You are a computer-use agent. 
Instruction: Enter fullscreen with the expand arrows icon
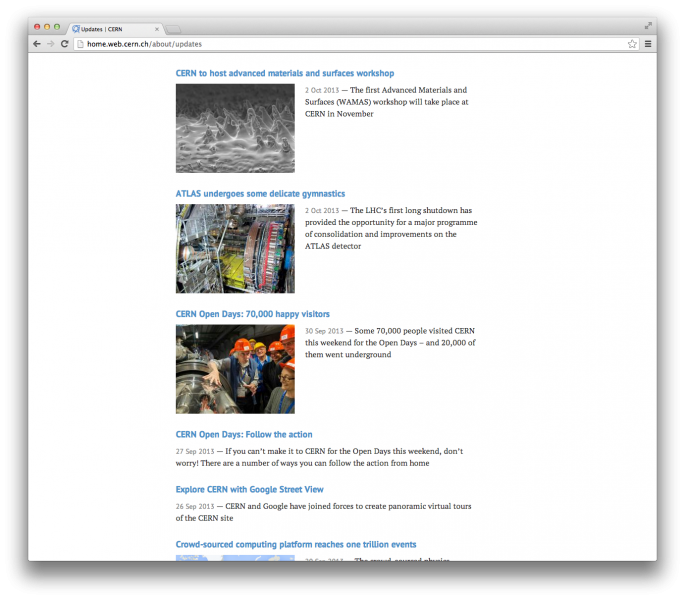(x=648, y=26)
